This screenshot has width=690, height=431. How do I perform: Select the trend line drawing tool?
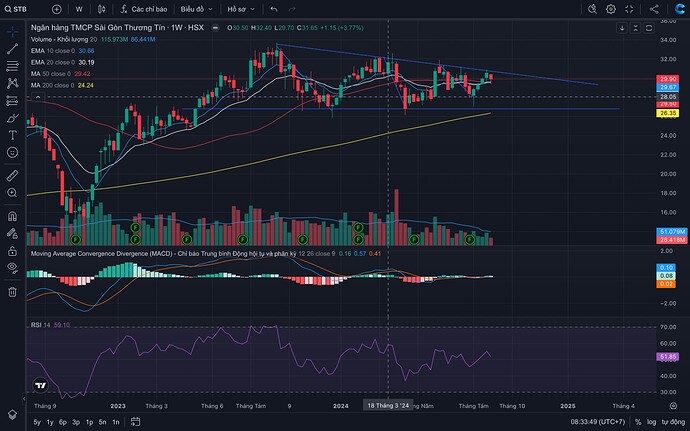click(x=12, y=49)
